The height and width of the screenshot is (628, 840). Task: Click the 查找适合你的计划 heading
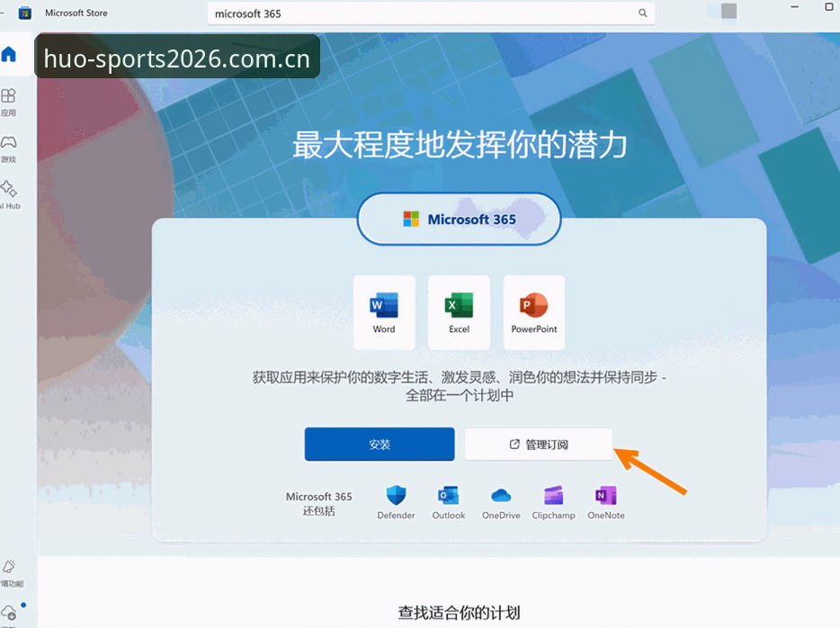coord(459,613)
